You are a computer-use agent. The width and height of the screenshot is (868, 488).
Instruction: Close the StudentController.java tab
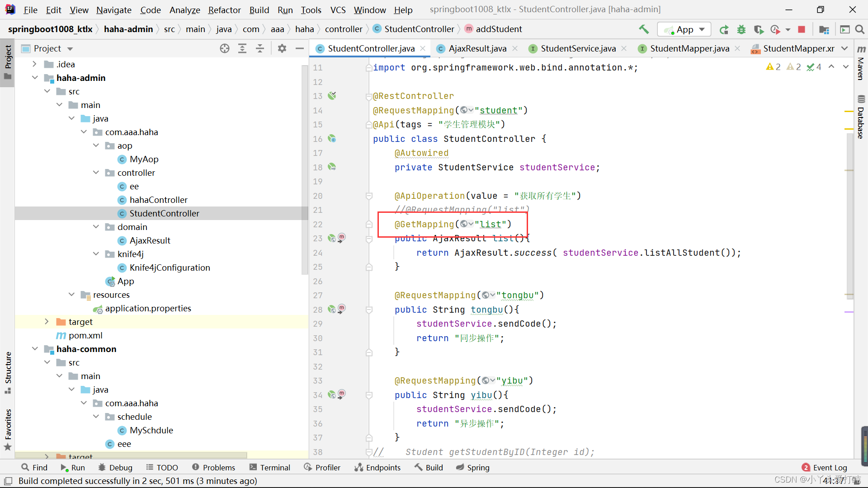pyautogui.click(x=423, y=48)
